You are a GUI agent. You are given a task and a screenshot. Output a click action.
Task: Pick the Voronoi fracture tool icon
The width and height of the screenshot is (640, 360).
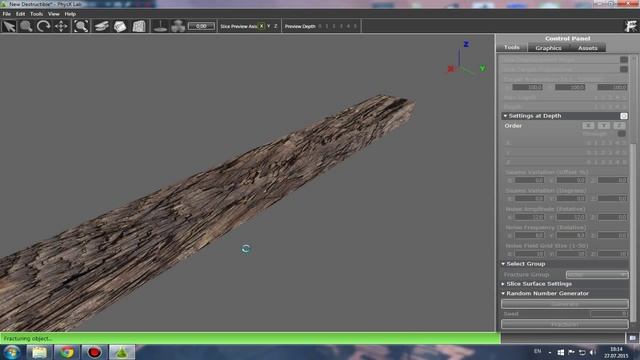pos(139,26)
